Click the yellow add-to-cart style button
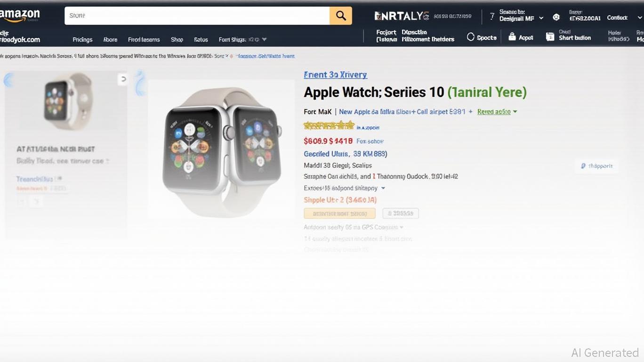 pos(339,214)
